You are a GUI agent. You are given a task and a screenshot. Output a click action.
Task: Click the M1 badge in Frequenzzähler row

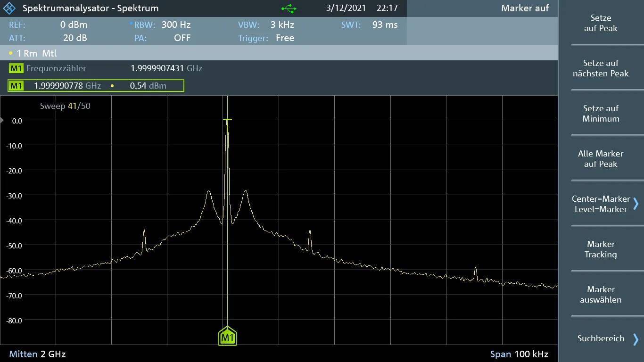[16, 68]
